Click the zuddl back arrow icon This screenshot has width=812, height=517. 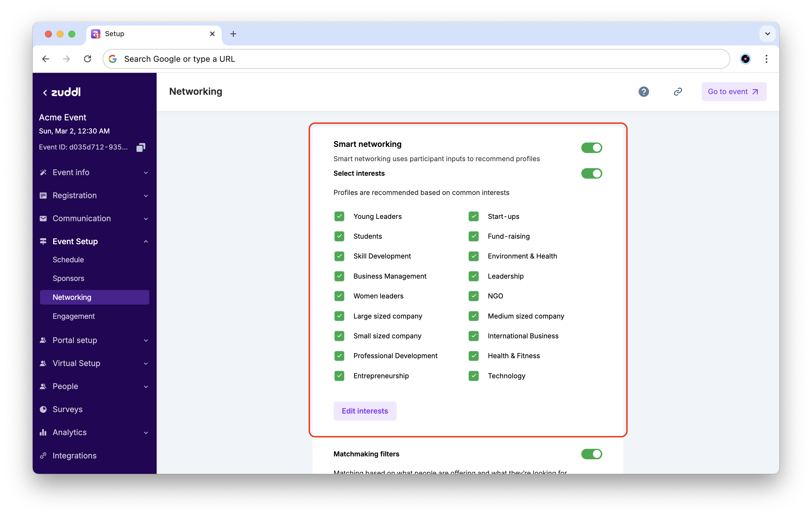coord(45,93)
